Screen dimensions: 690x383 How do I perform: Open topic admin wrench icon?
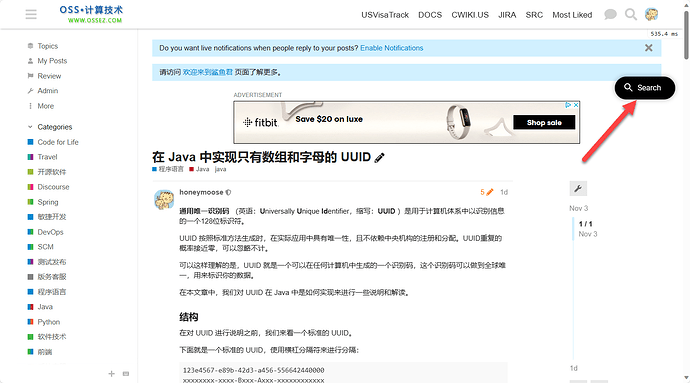578,188
